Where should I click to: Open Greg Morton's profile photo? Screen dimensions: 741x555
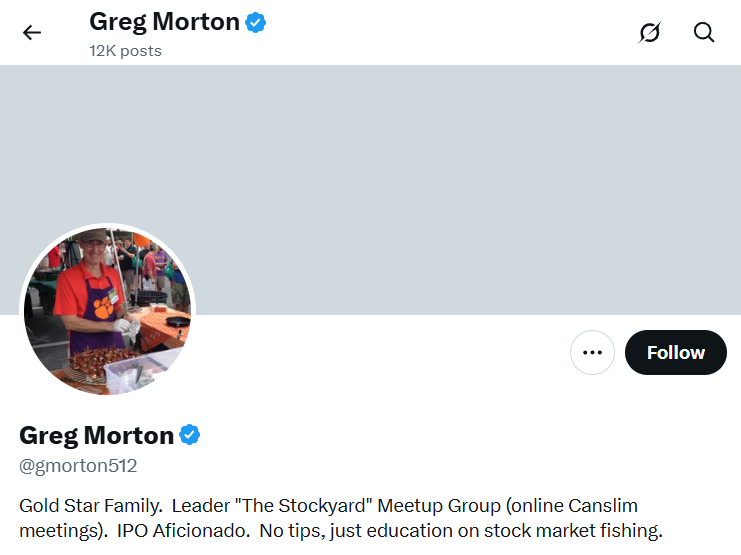pyautogui.click(x=108, y=310)
